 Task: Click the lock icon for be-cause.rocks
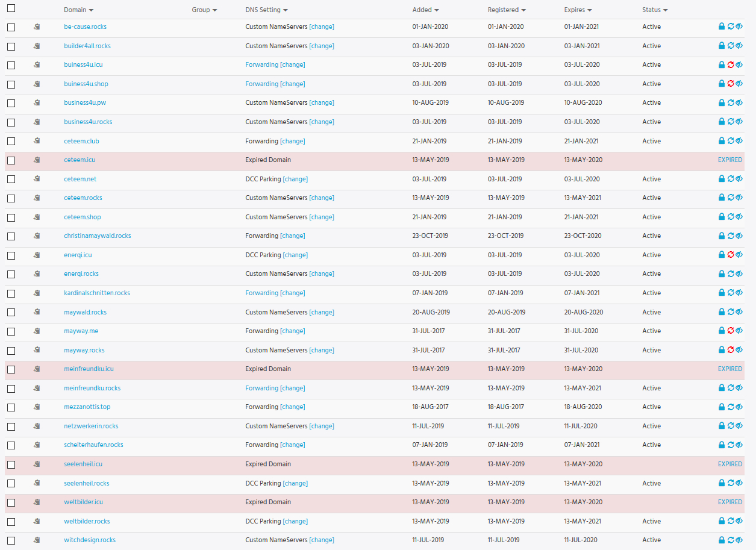pyautogui.click(x=721, y=27)
